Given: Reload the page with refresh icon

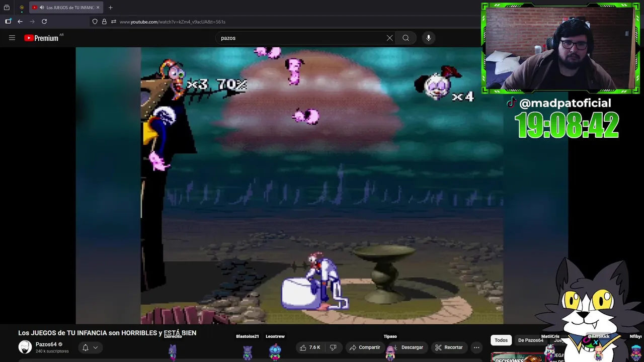Looking at the screenshot, I should (x=44, y=22).
